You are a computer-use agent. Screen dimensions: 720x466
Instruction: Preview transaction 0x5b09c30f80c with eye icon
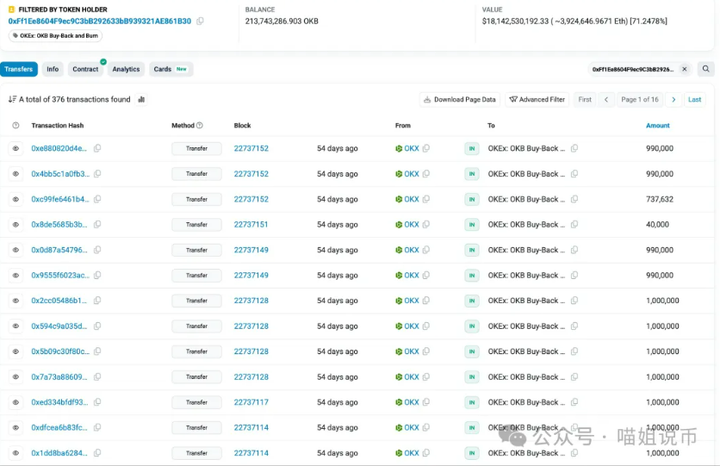(x=16, y=351)
